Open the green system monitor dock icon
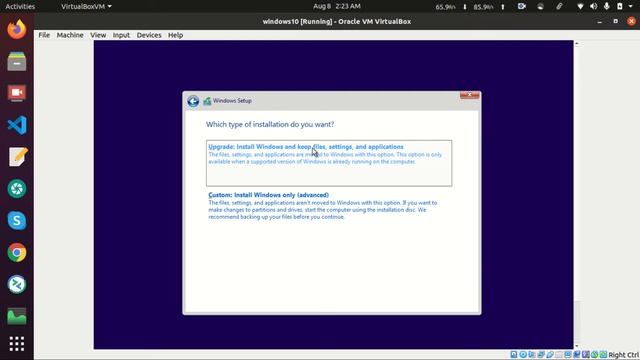Viewport: 640px width, 360px height. tap(17, 316)
